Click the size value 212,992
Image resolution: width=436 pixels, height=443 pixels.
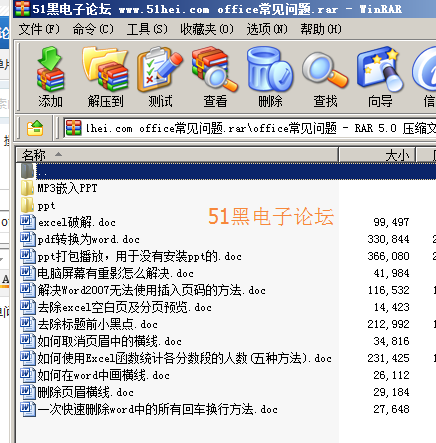388,324
